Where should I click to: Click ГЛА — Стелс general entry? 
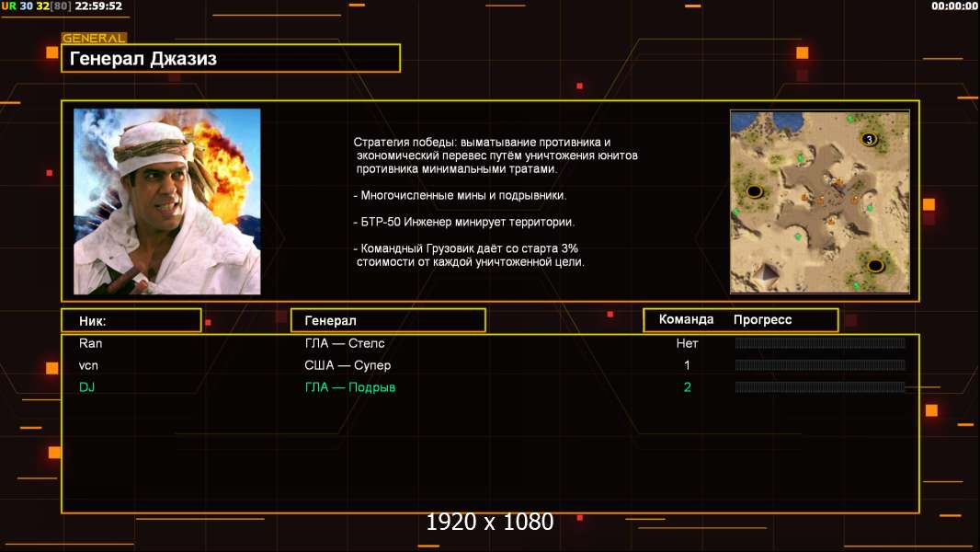click(x=345, y=343)
